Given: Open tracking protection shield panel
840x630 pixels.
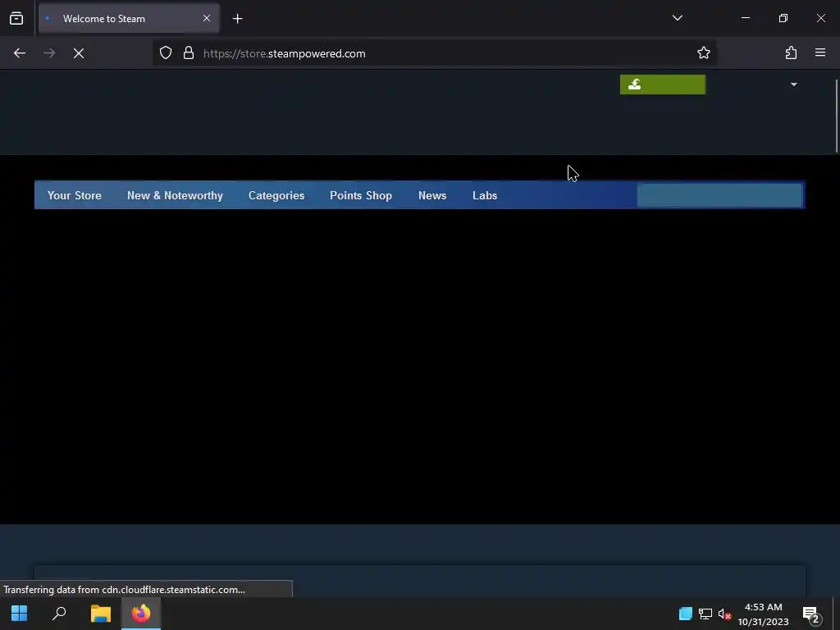Looking at the screenshot, I should 166,53.
